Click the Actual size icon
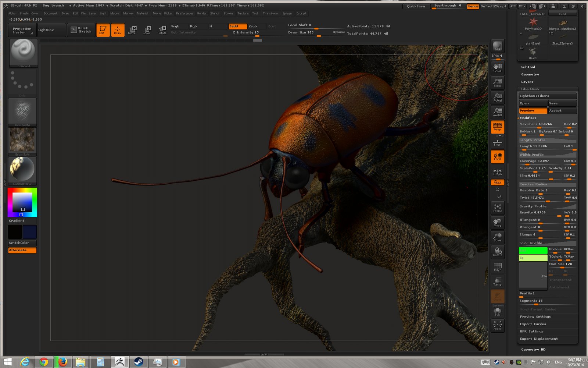The image size is (588, 368). coord(498,97)
